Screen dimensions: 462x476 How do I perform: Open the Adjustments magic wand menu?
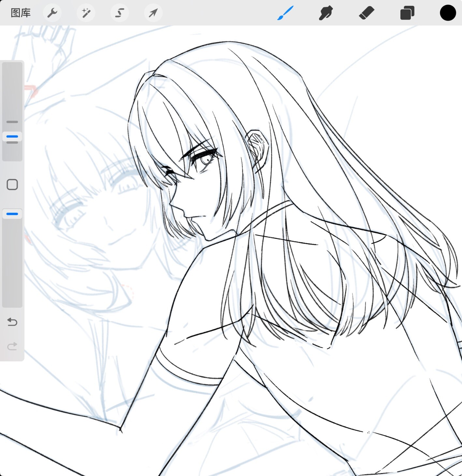86,13
